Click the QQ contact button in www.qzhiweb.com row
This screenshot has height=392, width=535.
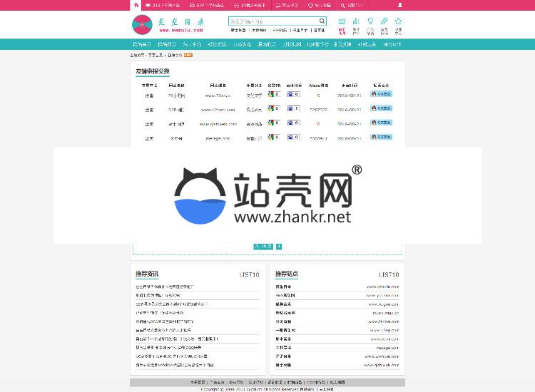pos(381,123)
